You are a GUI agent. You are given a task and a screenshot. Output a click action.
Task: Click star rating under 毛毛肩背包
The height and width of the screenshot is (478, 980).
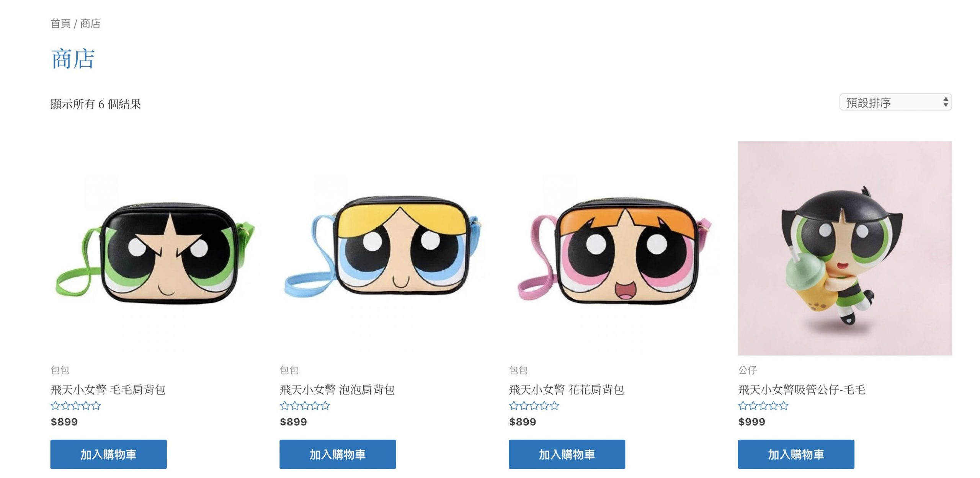coord(76,406)
